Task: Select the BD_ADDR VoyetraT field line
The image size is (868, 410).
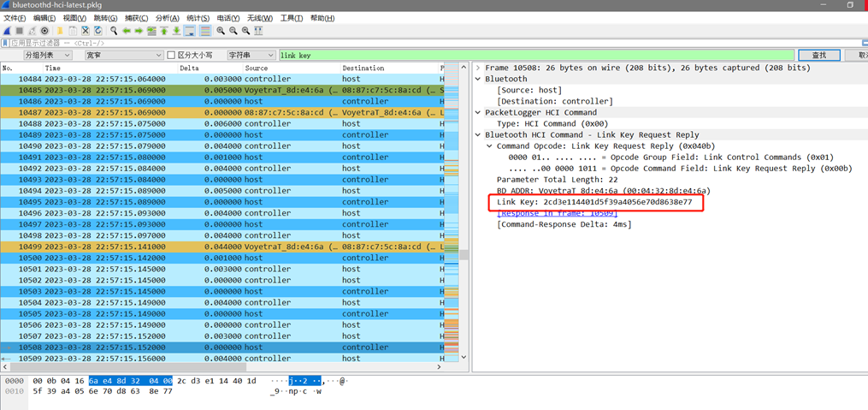Action: coord(604,191)
